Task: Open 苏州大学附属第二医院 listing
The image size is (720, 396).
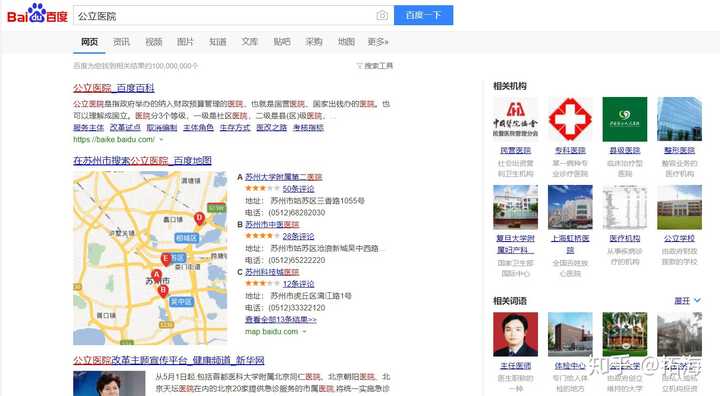Action: (x=283, y=177)
